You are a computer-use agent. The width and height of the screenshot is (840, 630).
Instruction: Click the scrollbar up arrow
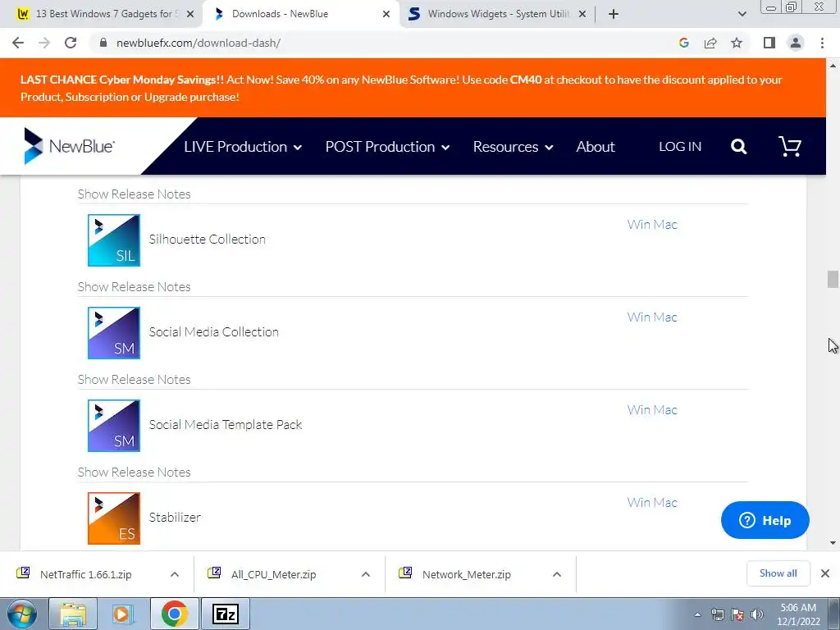pyautogui.click(x=833, y=66)
